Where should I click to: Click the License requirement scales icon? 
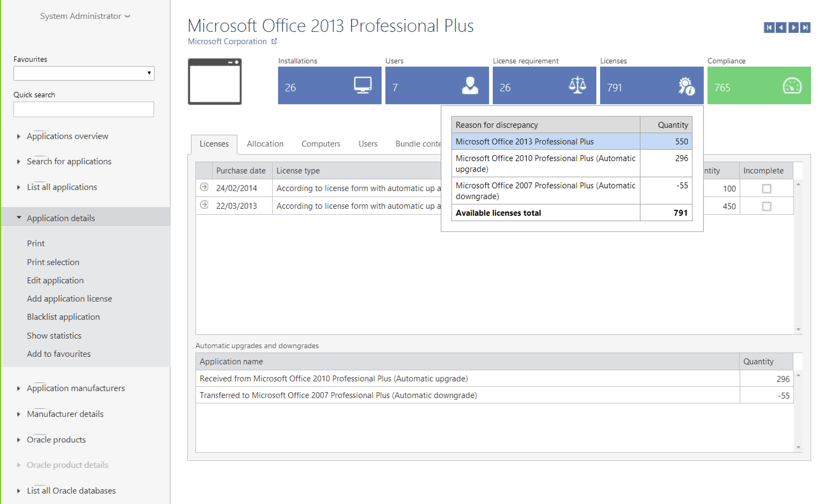[x=577, y=85]
